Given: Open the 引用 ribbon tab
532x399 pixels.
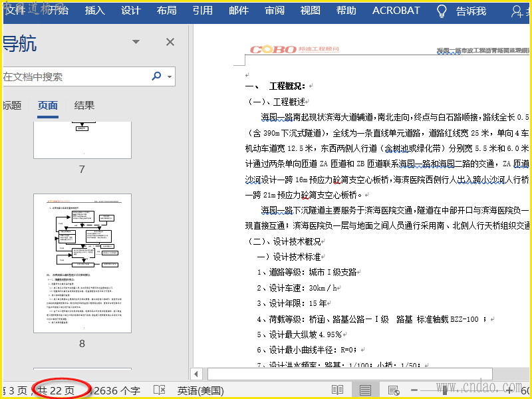Looking at the screenshot, I should pyautogui.click(x=203, y=11).
